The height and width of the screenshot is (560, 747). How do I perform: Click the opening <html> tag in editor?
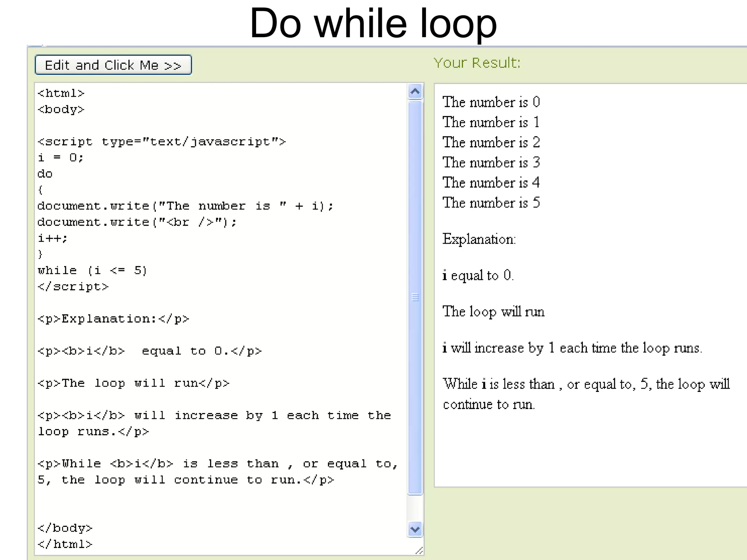click(x=61, y=93)
